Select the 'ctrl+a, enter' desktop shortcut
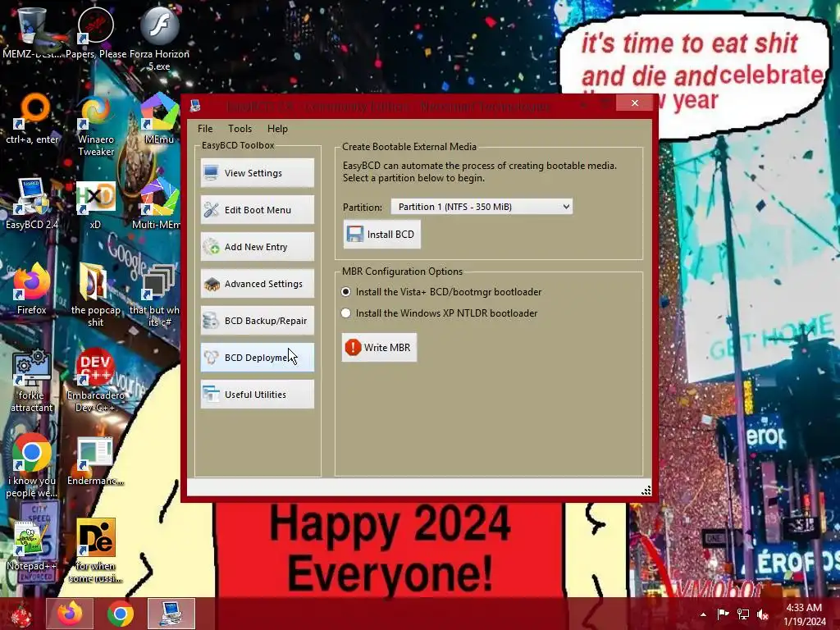Screen dimensions: 840x630 click(32, 119)
